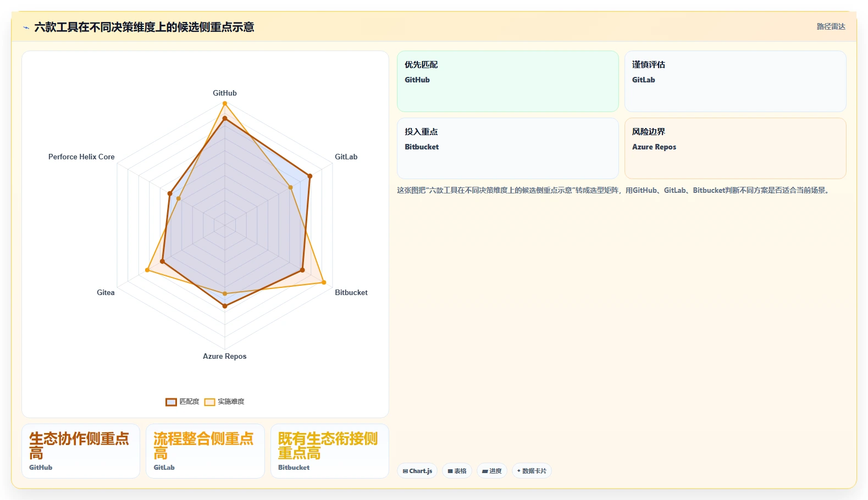Open the 谨慎评估 GitLab card
This screenshot has width=868, height=500.
coord(735,81)
